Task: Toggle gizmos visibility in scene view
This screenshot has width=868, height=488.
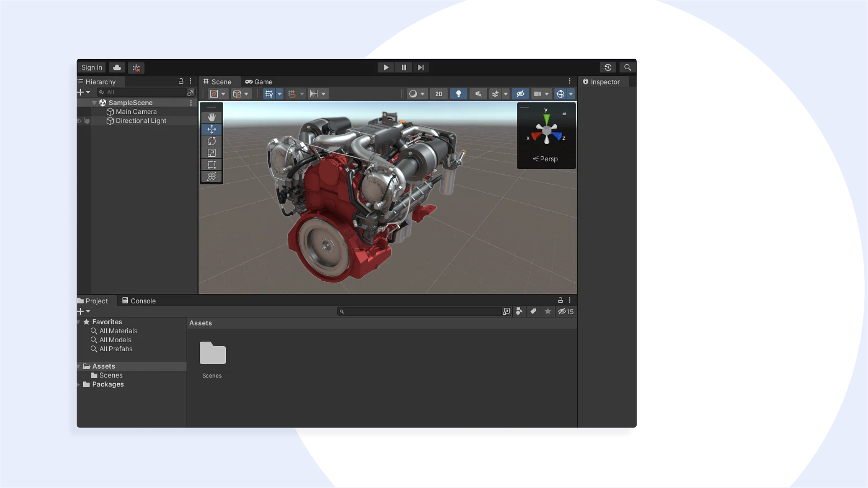Action: 560,94
